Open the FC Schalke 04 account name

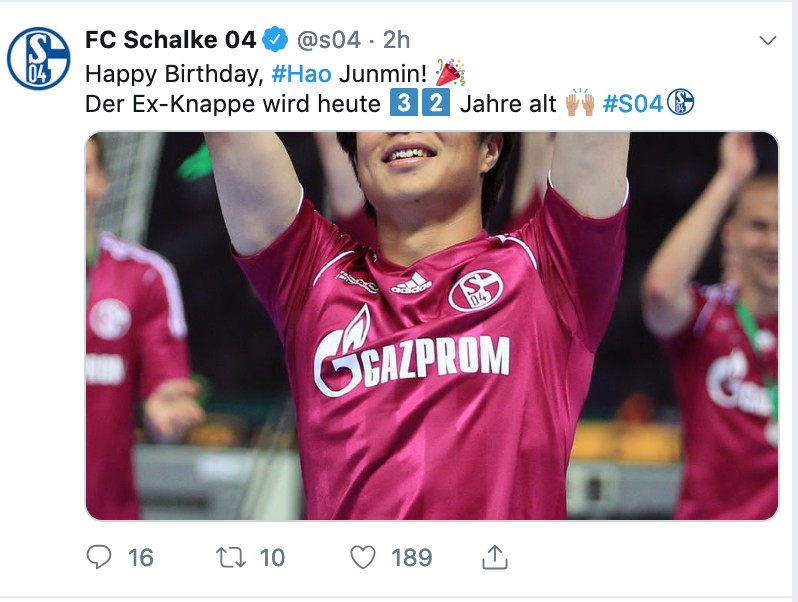pyautogui.click(x=171, y=40)
